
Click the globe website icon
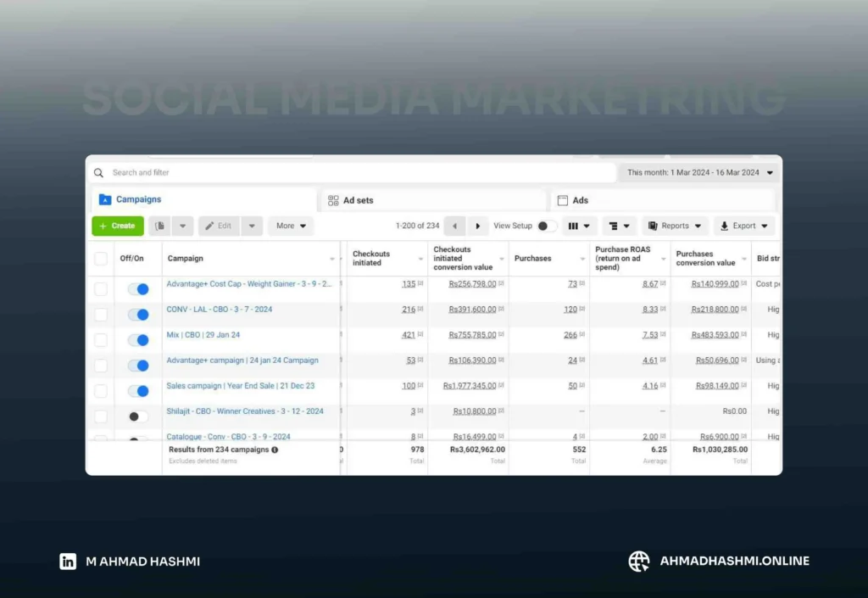pyautogui.click(x=638, y=561)
